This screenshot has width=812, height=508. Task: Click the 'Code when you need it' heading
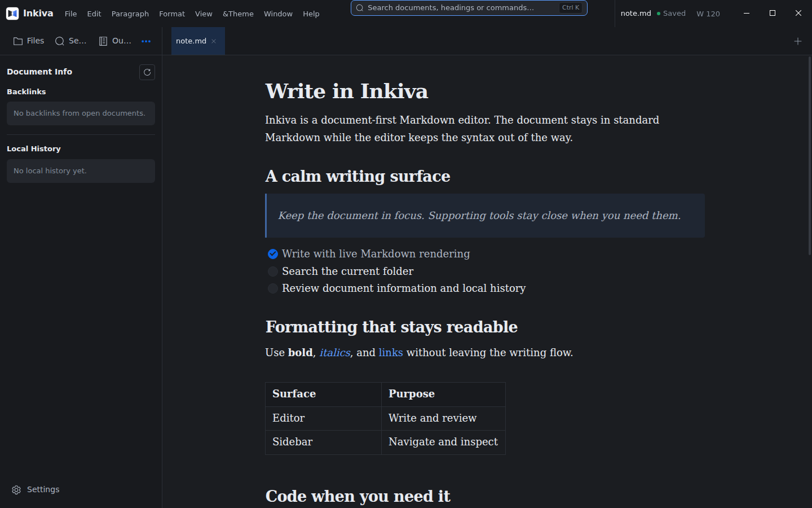(358, 496)
